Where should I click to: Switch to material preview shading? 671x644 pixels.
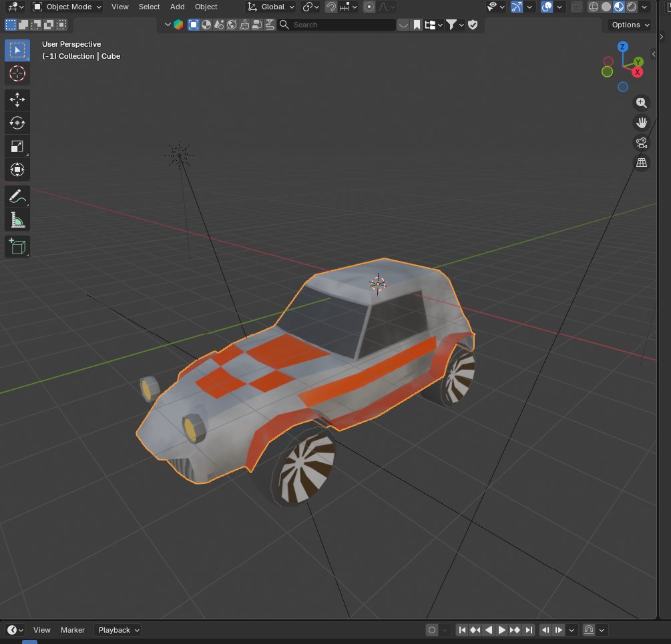pos(619,7)
